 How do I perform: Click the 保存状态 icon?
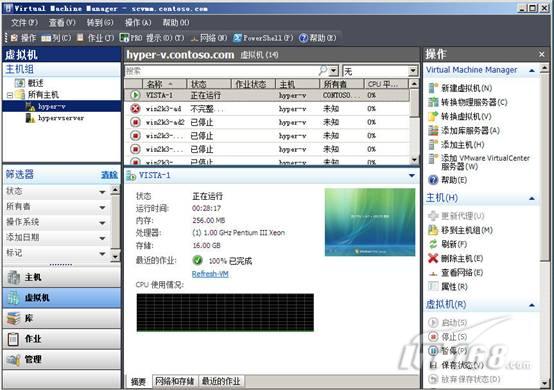433,365
